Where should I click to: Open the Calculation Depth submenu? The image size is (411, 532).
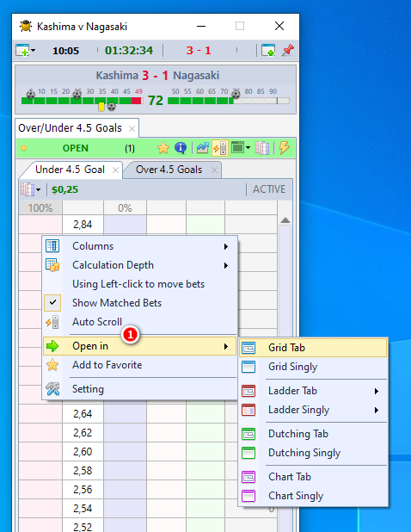pos(140,265)
